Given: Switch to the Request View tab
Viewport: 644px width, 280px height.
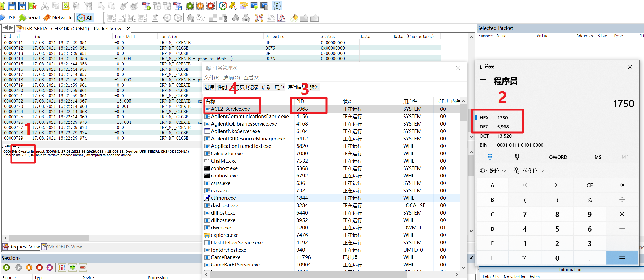Looking at the screenshot, I should tap(21, 247).
